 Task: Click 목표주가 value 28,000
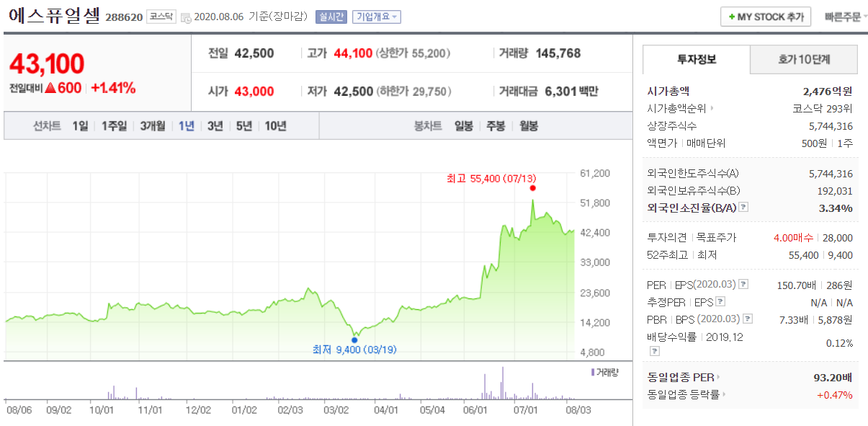(839, 238)
